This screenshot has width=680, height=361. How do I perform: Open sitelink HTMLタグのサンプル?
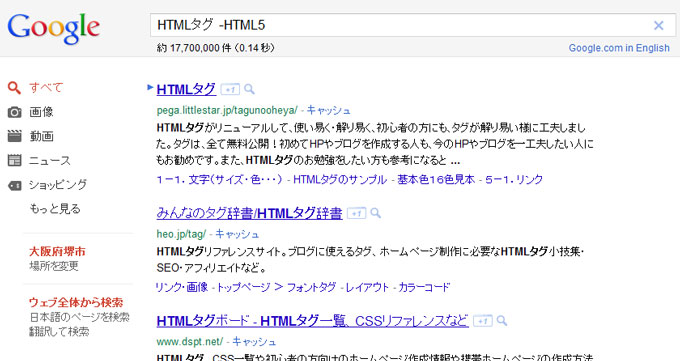point(340,180)
